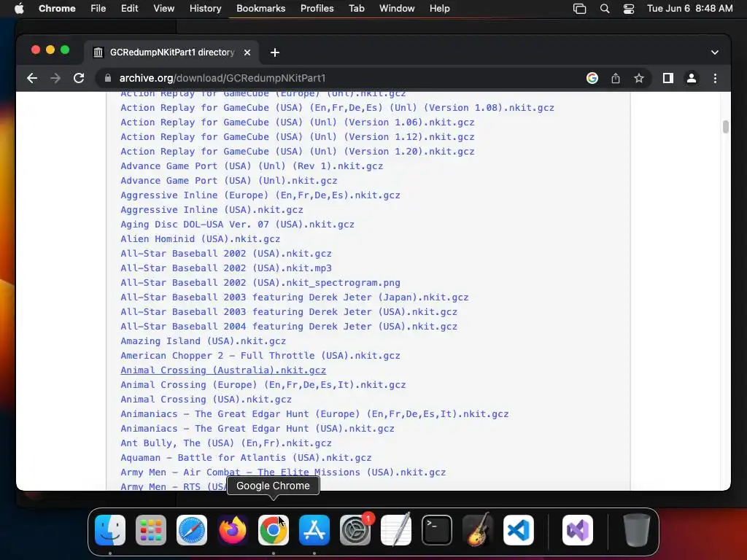Open Terminal from the Dock
The height and width of the screenshot is (560, 747).
437,530
